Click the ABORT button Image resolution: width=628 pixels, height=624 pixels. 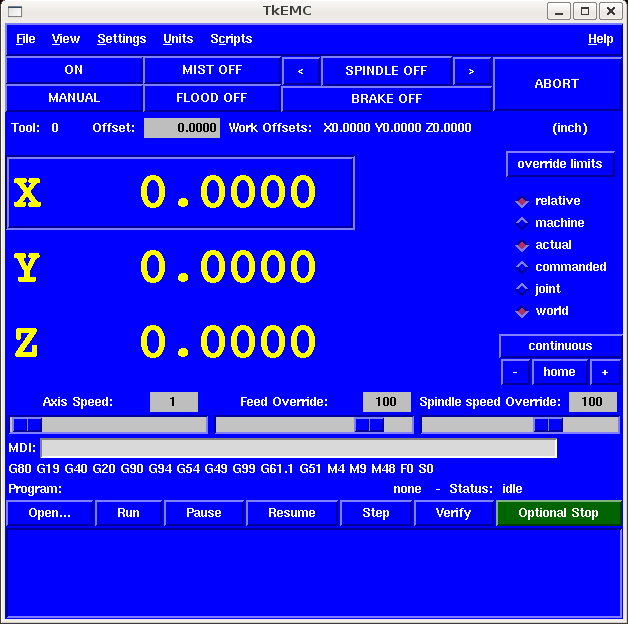tap(557, 84)
